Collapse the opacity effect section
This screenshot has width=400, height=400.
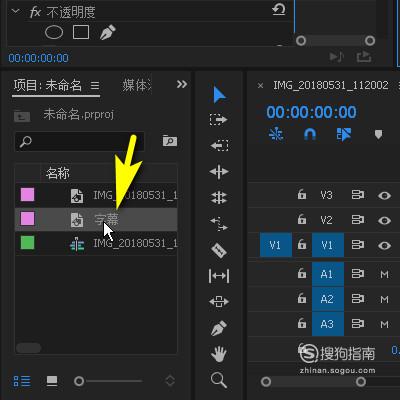[x=15, y=11]
